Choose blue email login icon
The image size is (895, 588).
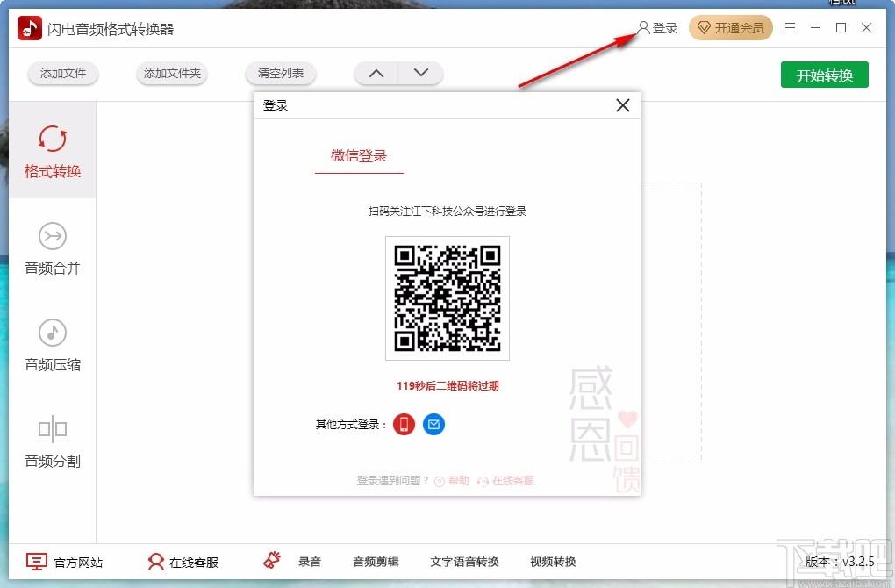[433, 424]
